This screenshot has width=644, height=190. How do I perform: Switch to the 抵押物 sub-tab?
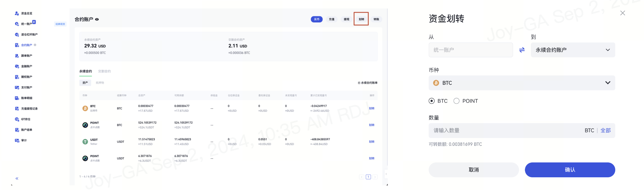(100, 83)
